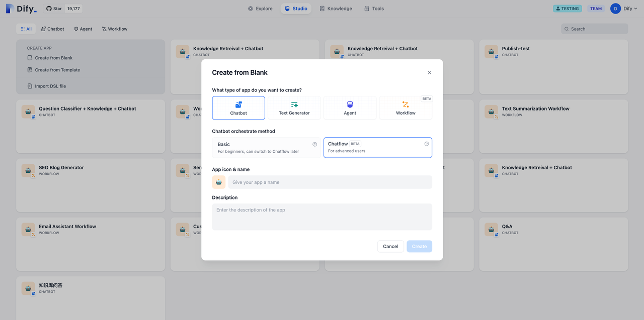
Task: Click the Dify logo
Action: coord(21,9)
